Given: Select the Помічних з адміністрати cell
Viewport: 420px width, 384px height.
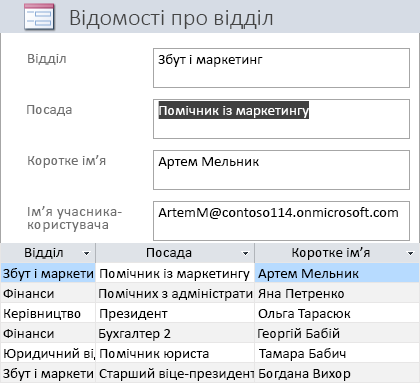Looking at the screenshot, I should point(175,294).
